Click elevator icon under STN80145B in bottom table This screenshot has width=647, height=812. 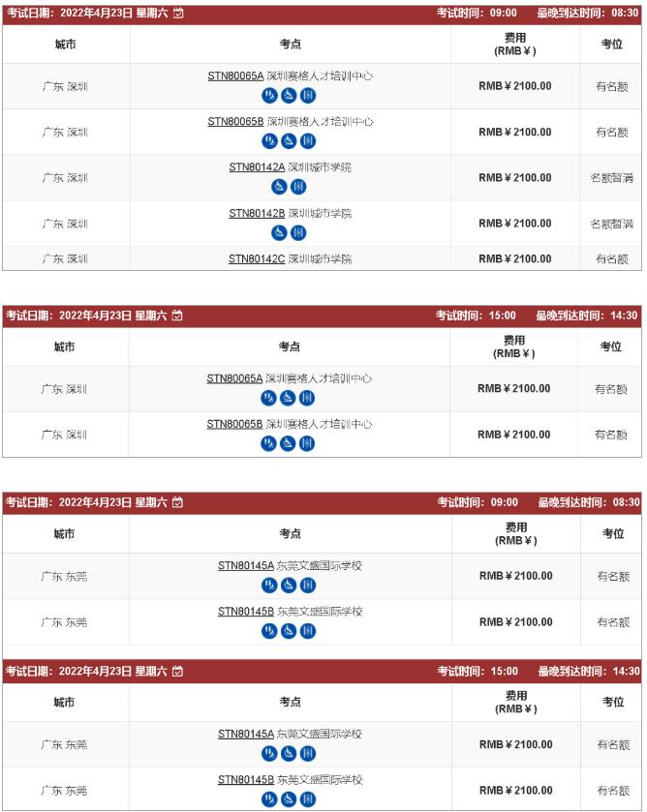click(308, 799)
